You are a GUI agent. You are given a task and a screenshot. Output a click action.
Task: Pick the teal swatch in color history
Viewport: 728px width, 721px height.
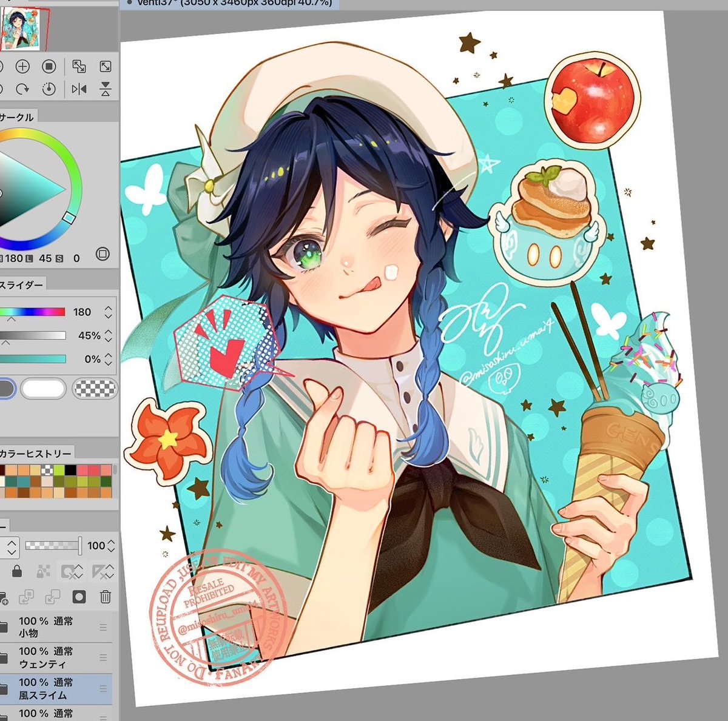click(24, 481)
